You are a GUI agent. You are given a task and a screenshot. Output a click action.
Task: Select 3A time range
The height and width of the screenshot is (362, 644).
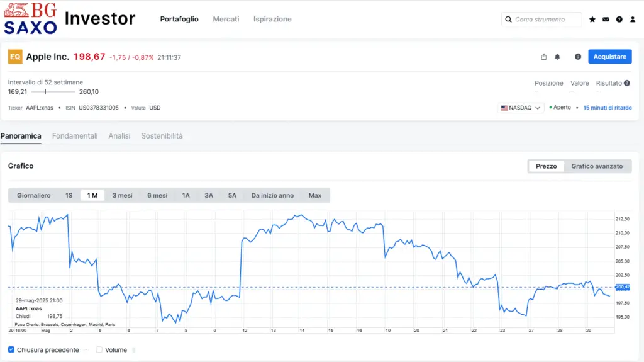click(x=209, y=195)
